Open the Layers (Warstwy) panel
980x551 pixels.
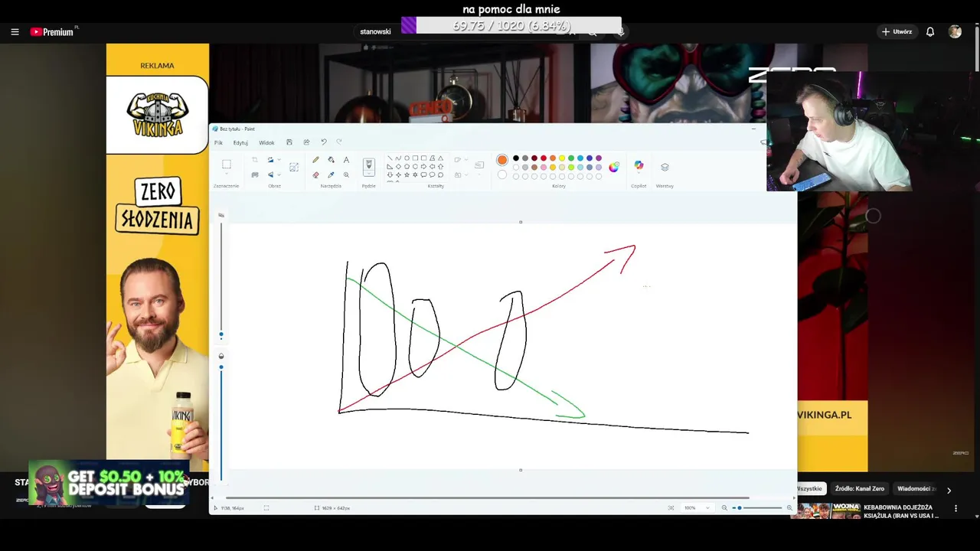pyautogui.click(x=665, y=167)
